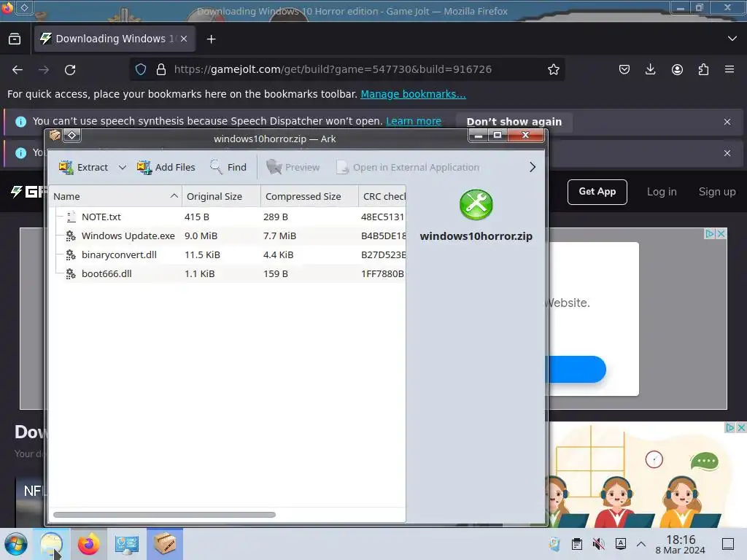
Task: Click the Manage bookmarks link
Action: coord(413,94)
